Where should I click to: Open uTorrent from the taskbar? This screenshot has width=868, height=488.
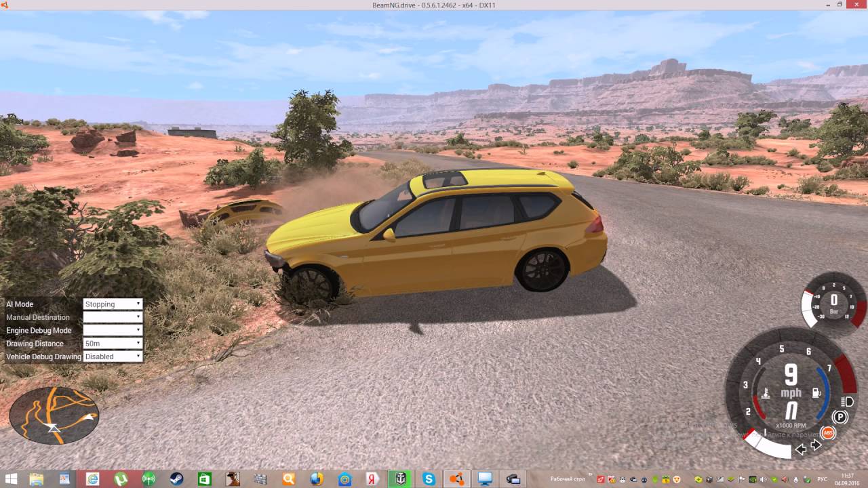[x=121, y=479]
